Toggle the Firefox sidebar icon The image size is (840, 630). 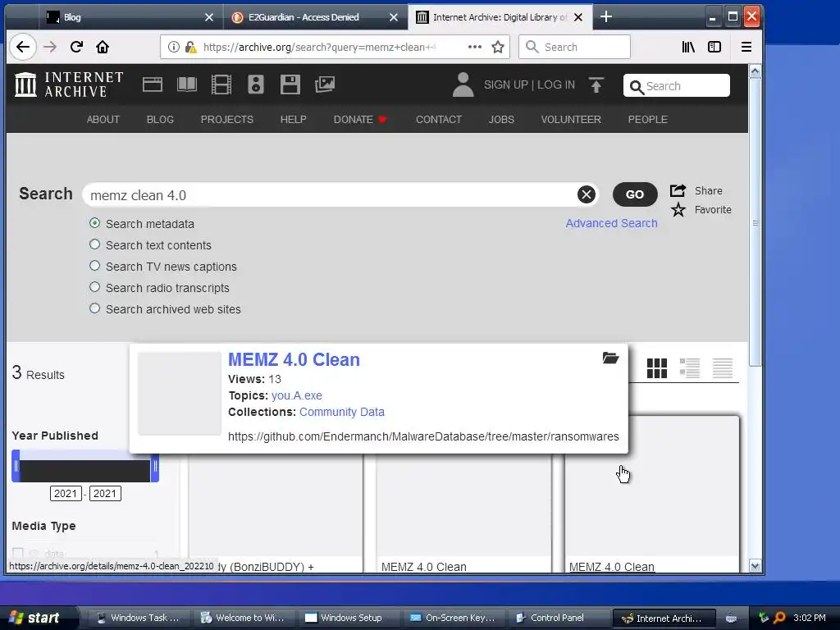click(714, 47)
